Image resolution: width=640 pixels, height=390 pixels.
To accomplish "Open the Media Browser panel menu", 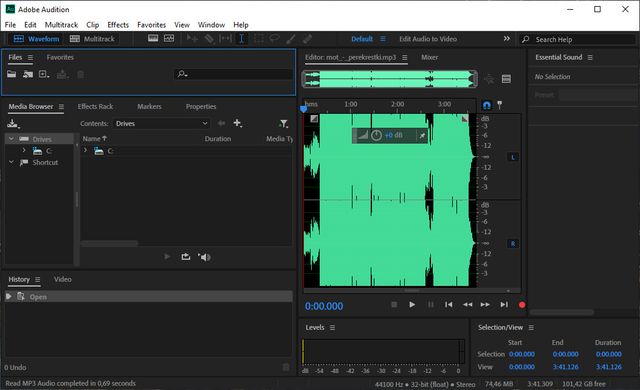I will pyautogui.click(x=61, y=106).
